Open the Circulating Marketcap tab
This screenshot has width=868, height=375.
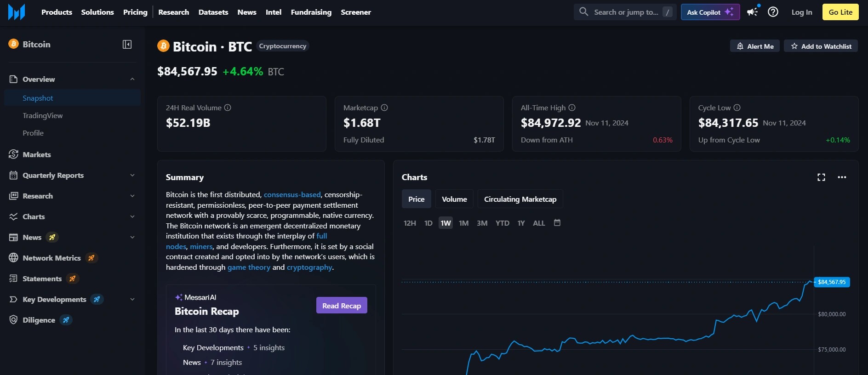point(520,199)
